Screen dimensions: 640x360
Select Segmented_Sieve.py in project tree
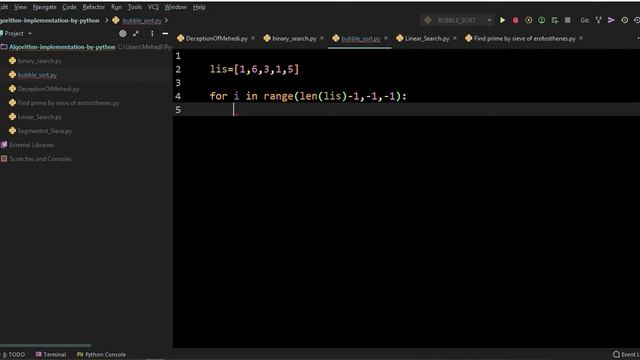(45, 131)
